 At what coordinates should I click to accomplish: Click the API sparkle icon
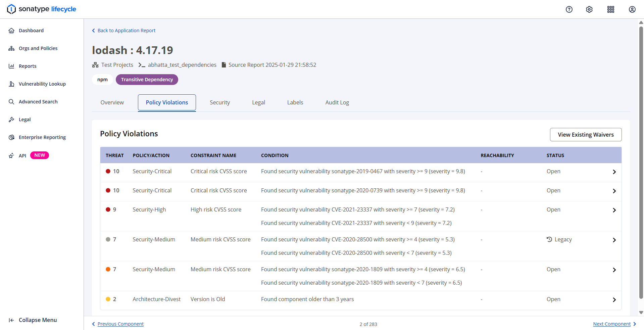click(11, 156)
